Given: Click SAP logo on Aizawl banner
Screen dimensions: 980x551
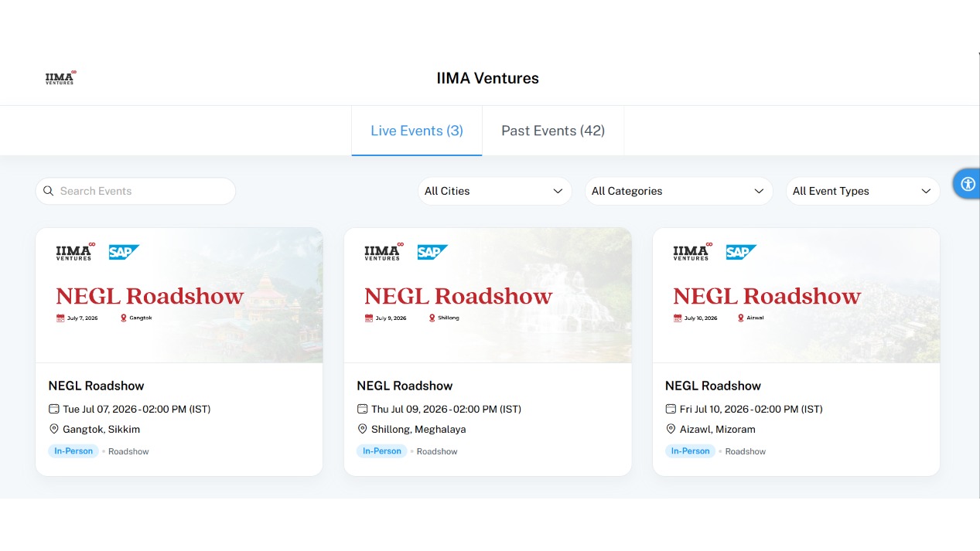Looking at the screenshot, I should tap(741, 252).
